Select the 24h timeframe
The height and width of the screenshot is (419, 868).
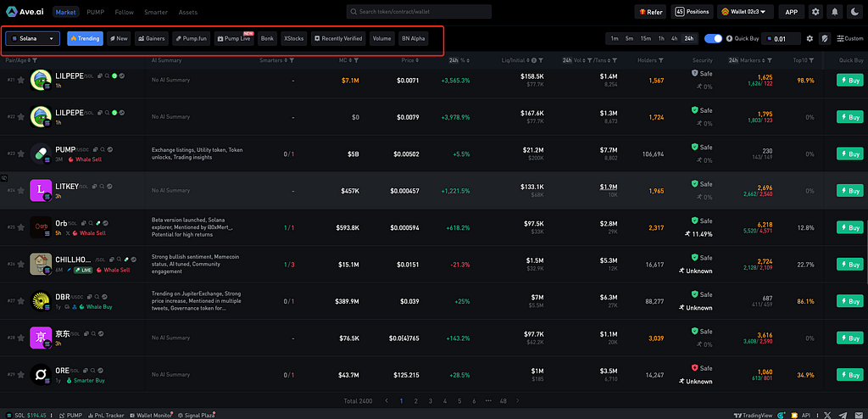tap(688, 39)
